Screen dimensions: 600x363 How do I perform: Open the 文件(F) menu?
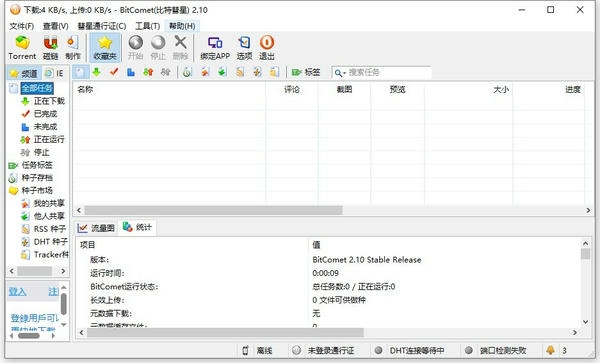pyautogui.click(x=21, y=26)
